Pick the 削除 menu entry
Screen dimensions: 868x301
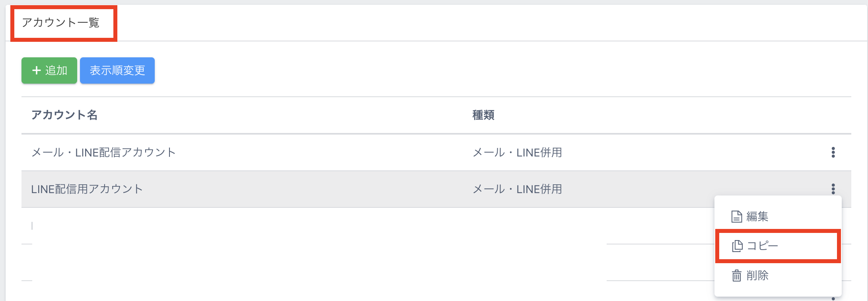click(x=757, y=276)
